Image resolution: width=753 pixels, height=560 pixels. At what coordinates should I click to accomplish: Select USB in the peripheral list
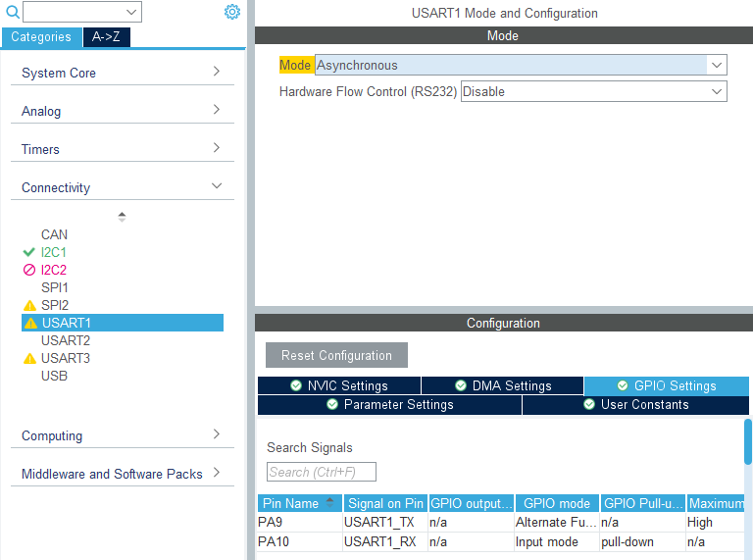coord(54,376)
